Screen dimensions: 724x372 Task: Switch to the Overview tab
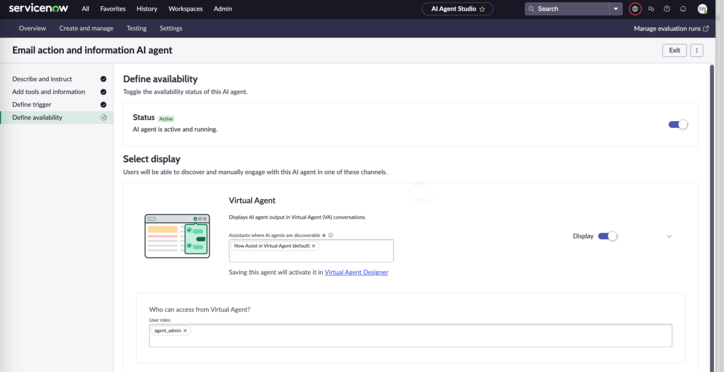tap(32, 29)
